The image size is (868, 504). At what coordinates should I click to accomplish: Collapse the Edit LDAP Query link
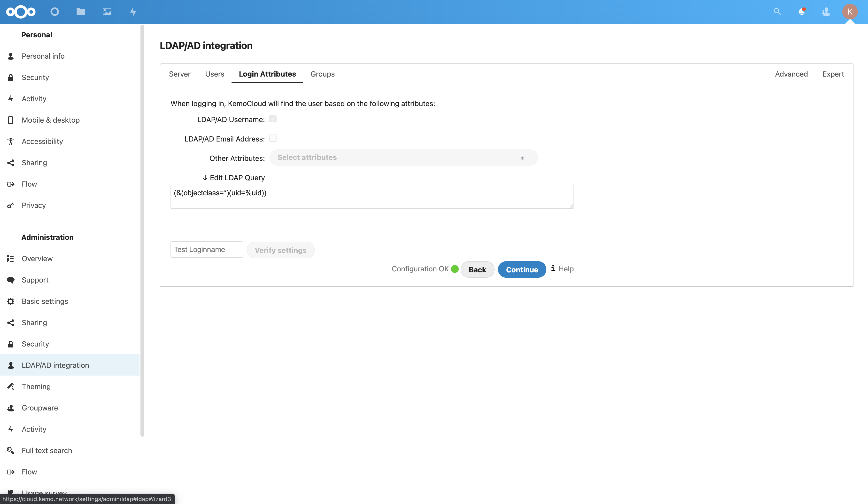click(x=233, y=178)
